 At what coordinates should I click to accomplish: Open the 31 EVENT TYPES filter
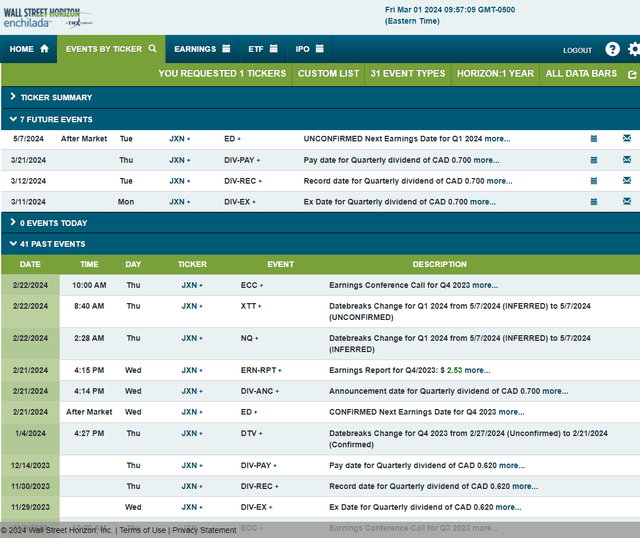408,73
